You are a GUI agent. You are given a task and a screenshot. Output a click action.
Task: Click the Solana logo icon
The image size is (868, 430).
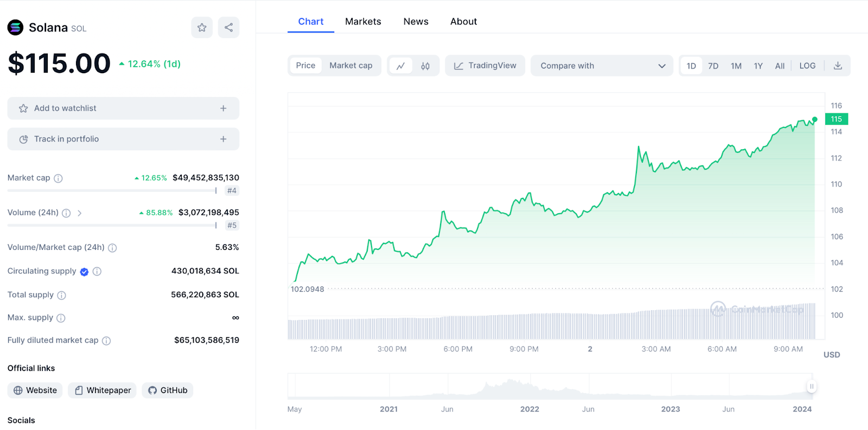click(15, 28)
